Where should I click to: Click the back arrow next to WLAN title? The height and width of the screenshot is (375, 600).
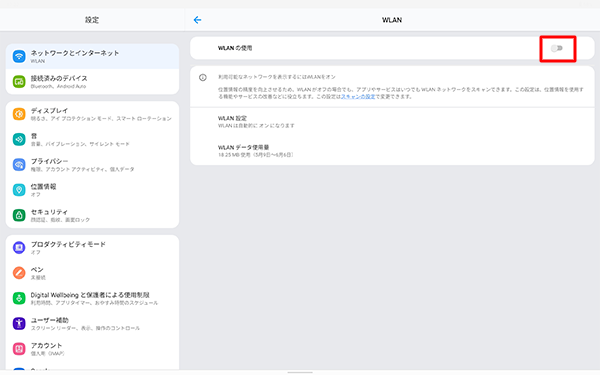point(197,20)
